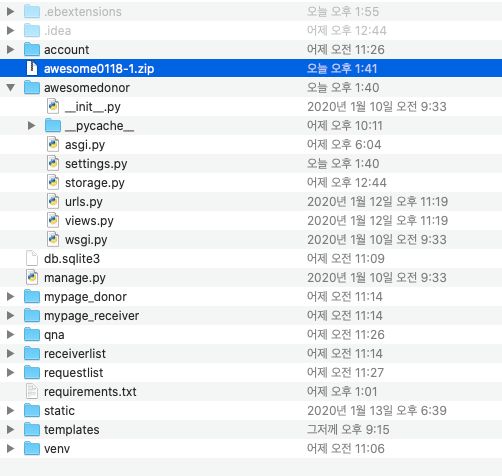Click the asgi.py Python file icon

53,145
